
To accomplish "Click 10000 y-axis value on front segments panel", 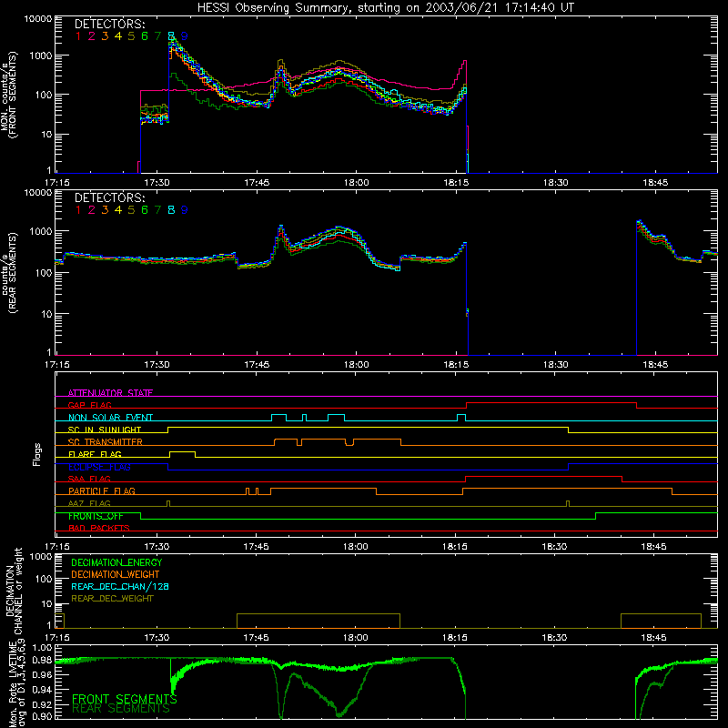I will click(x=38, y=18).
